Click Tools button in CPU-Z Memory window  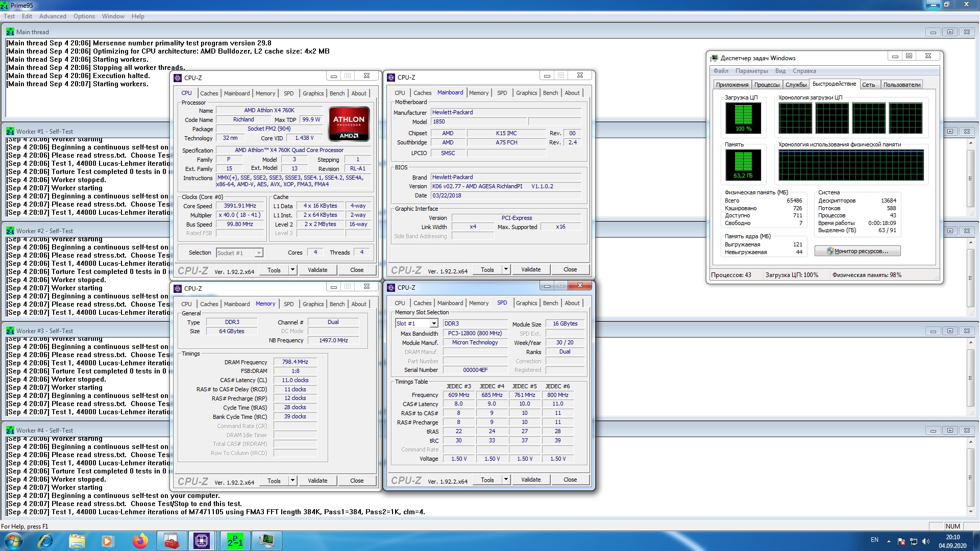[x=274, y=481]
